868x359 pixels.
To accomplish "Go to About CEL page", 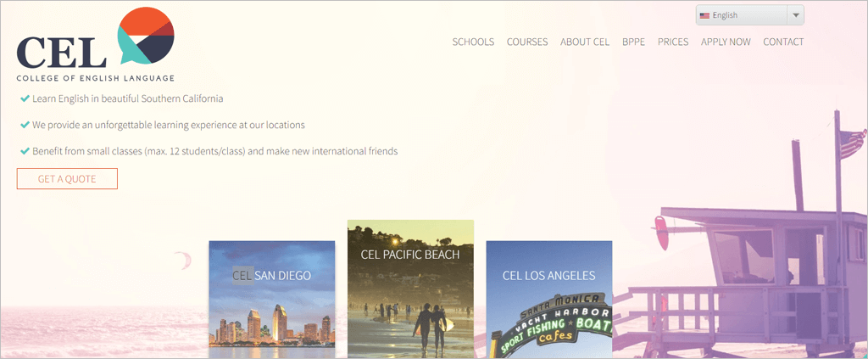I will pos(585,42).
